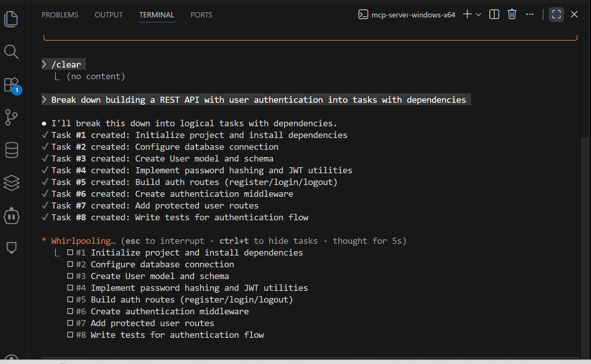
Task: Check task #4 Implement password hashing checkbox
Action: pyautogui.click(x=70, y=288)
